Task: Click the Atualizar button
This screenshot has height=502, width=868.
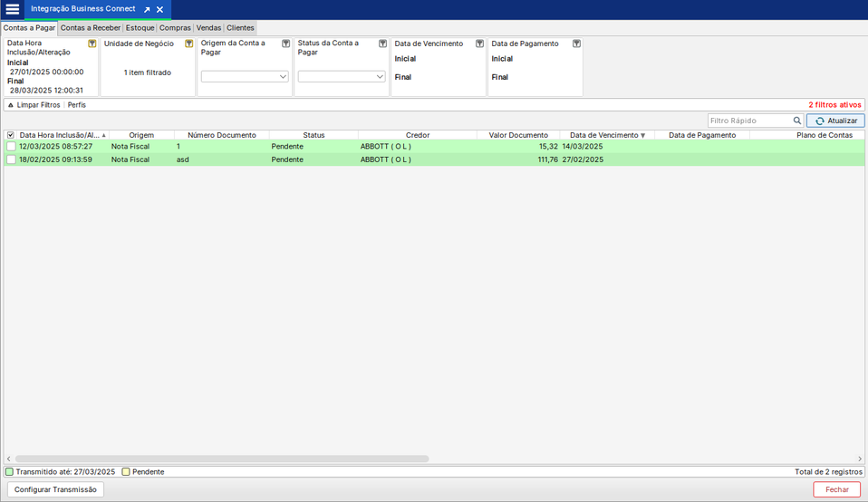Action: [835, 121]
